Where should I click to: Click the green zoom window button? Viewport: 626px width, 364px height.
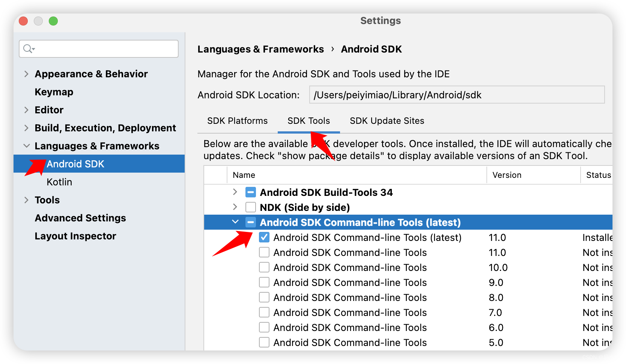coord(53,21)
